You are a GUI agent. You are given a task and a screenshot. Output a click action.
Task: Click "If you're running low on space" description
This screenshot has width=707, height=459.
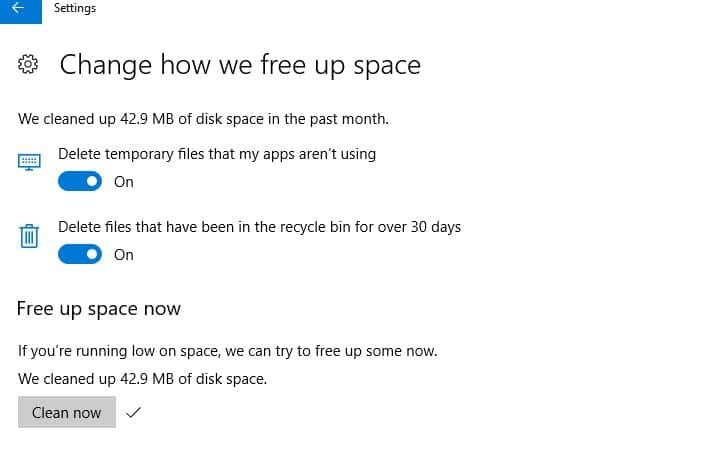tap(227, 351)
